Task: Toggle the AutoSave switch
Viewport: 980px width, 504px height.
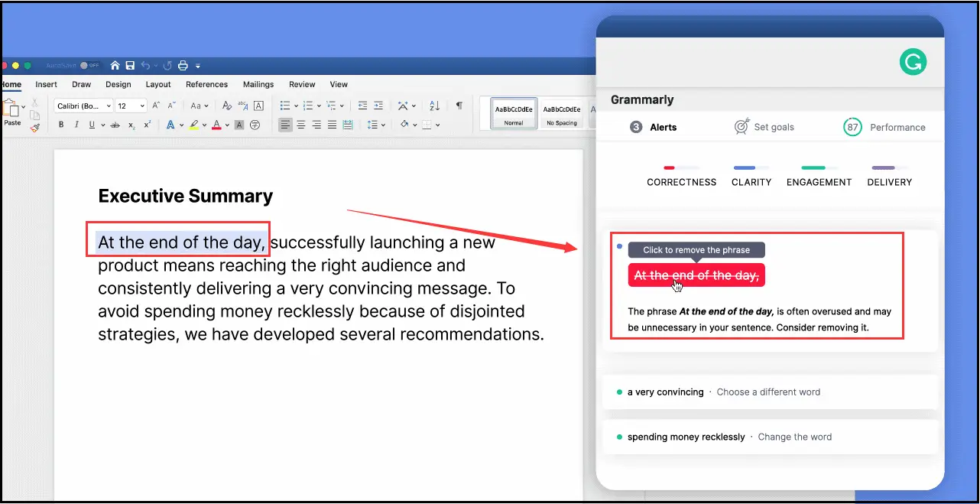Action: (89, 66)
